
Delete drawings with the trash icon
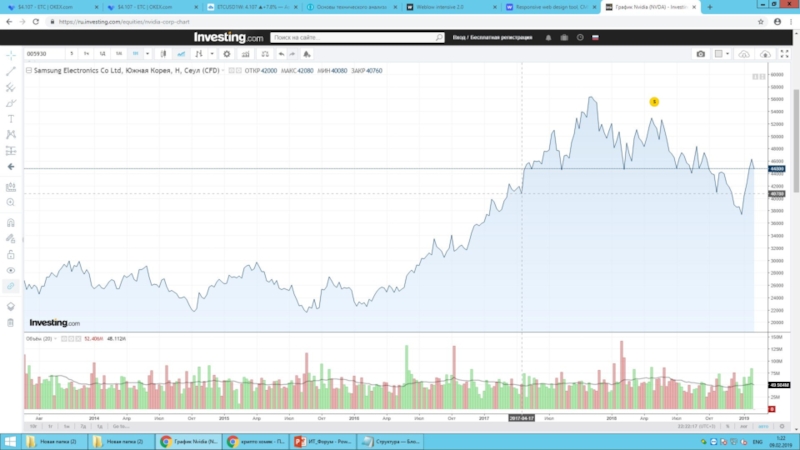point(11,322)
